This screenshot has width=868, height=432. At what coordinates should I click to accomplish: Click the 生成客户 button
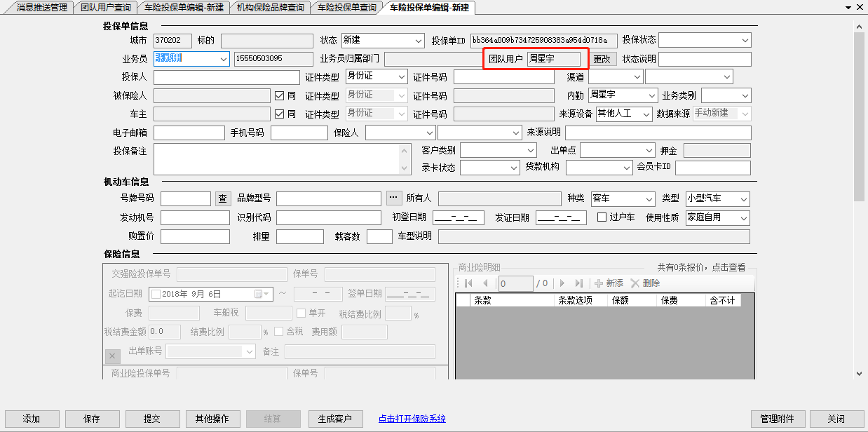tap(335, 419)
